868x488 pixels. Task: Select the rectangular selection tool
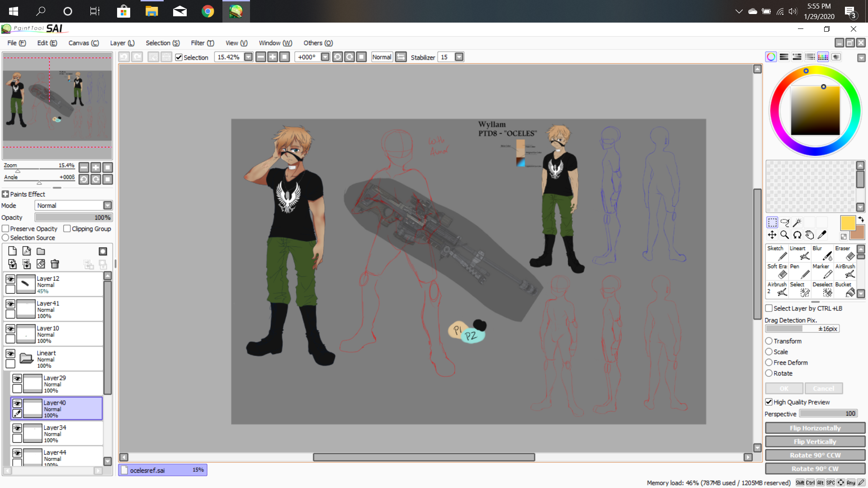point(772,222)
